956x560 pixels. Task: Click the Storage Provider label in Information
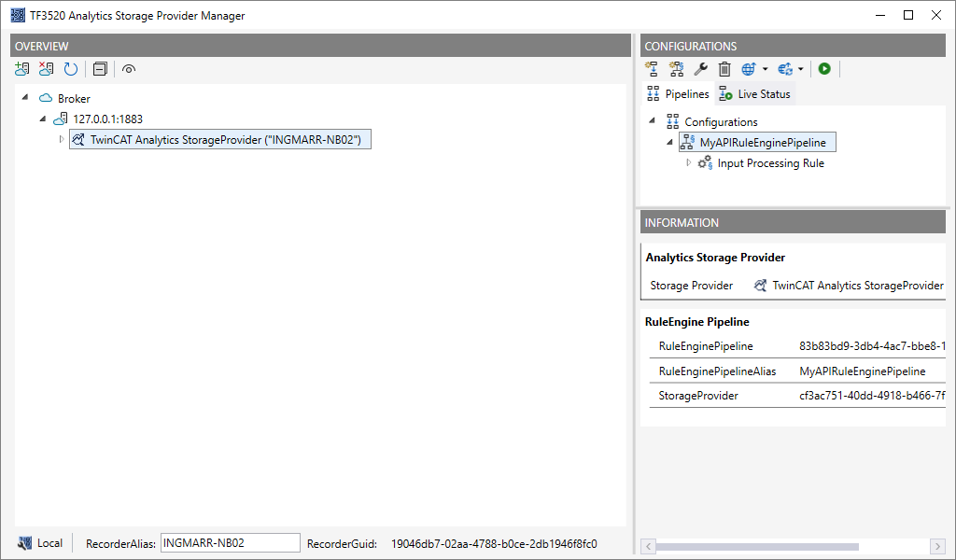click(x=692, y=286)
